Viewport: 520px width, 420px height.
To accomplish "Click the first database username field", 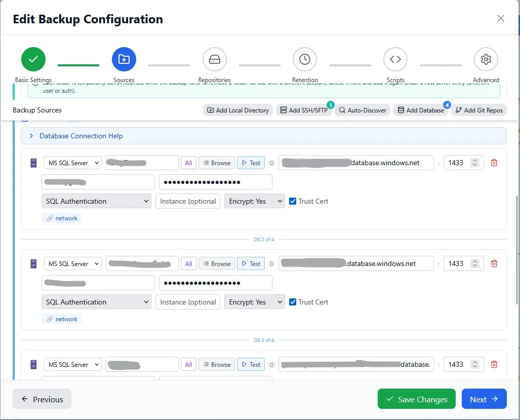I will tap(98, 182).
